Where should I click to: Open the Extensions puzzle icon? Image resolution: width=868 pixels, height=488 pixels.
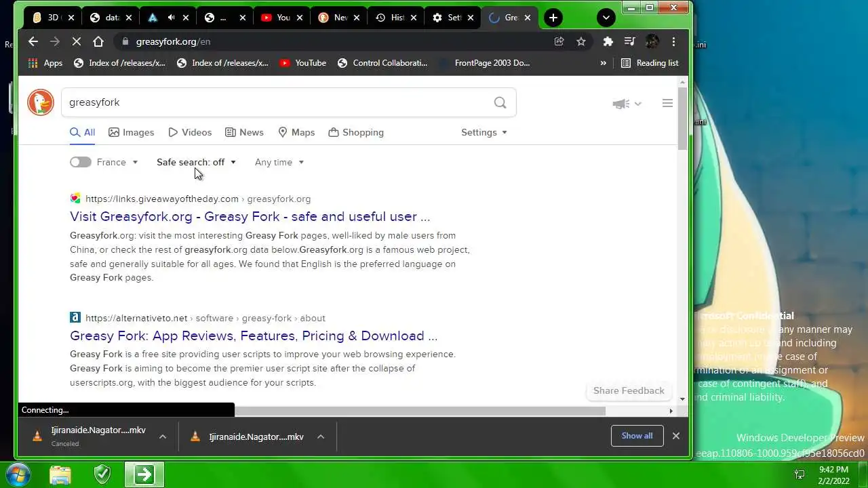pos(608,41)
